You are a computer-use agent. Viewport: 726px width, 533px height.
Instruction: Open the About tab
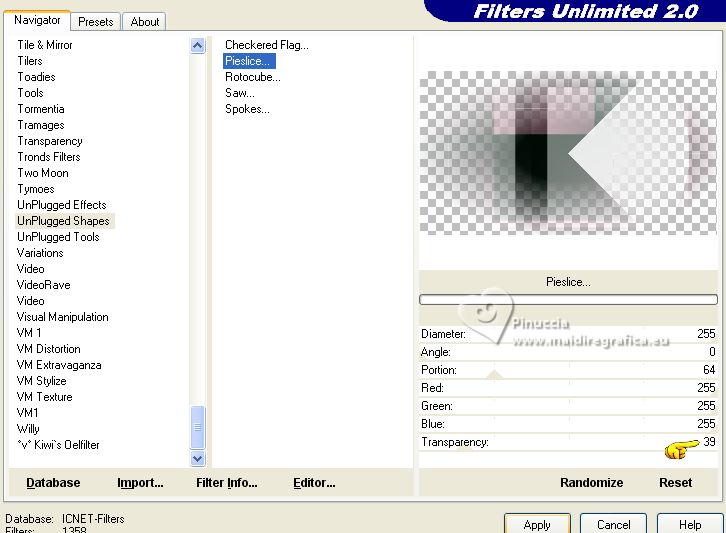click(144, 22)
